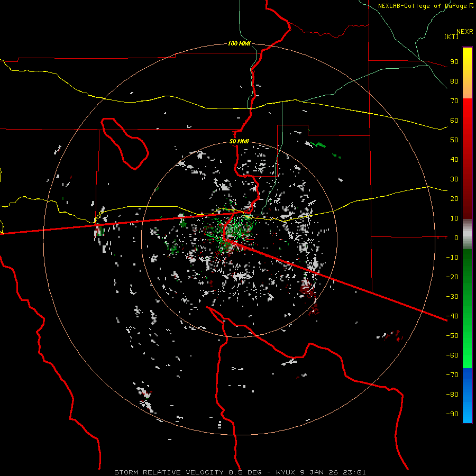Click the 20 value on the velocity scale
476x476 pixels.
454,199
